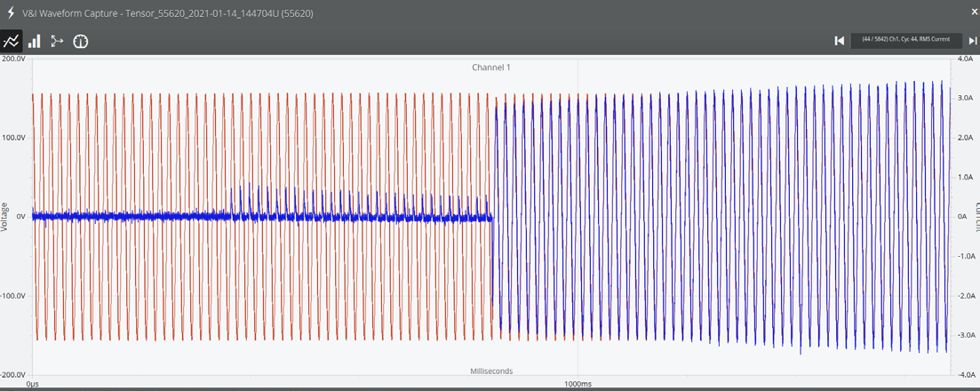
Task: Click the 0A current axis value
Action: click(x=962, y=217)
